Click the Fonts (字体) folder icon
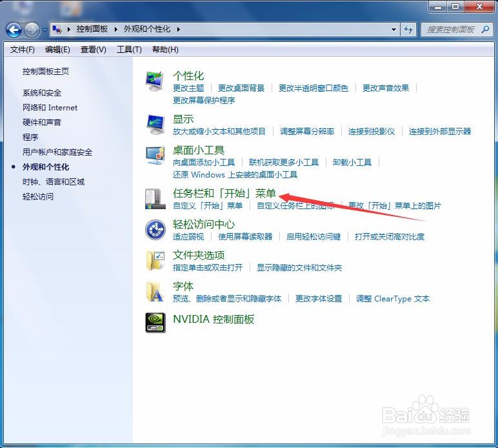498x448 pixels. (155, 292)
